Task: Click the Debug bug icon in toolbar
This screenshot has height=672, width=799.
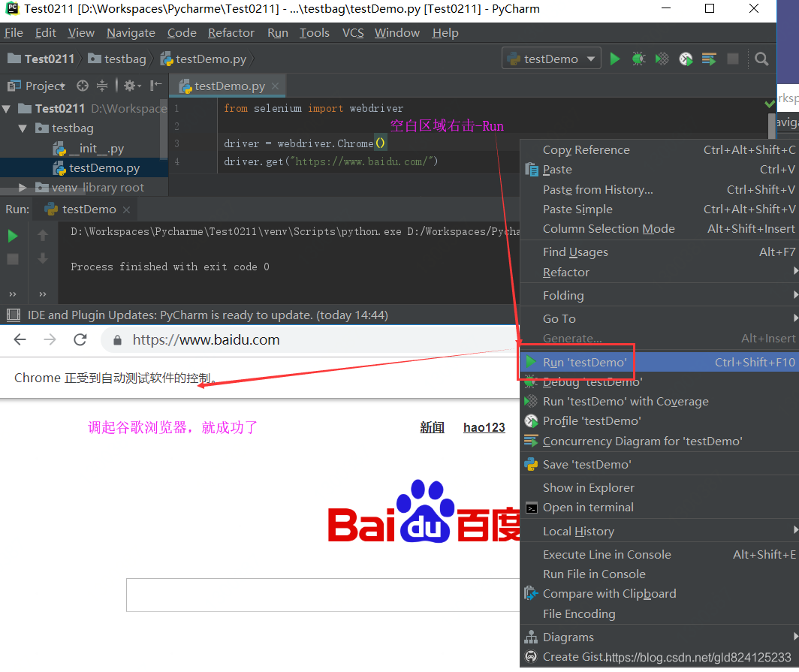Action: 638,59
